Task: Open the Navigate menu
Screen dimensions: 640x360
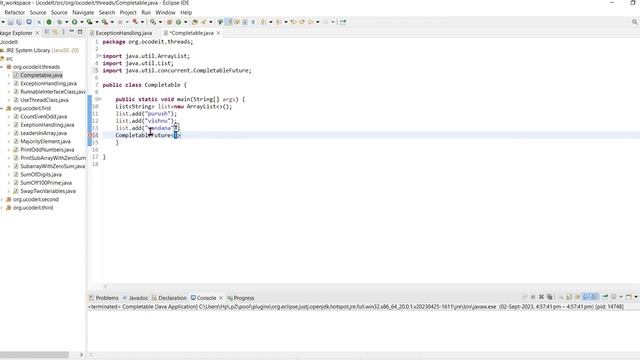Action: coord(83,13)
